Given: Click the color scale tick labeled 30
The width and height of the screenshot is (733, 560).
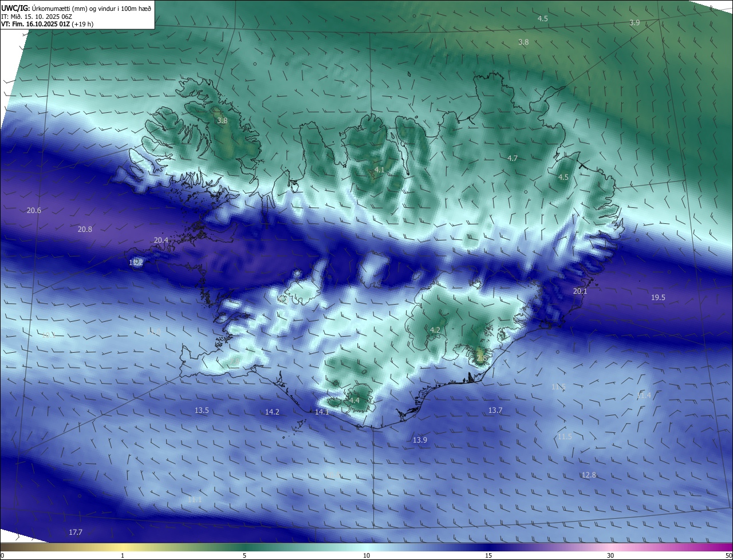Looking at the screenshot, I should 610,555.
